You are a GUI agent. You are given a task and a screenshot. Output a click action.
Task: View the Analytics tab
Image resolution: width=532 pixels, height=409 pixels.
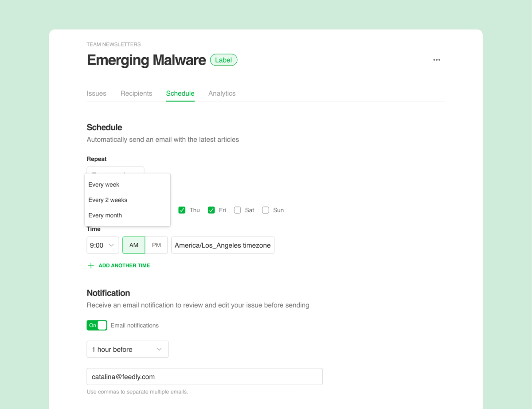point(222,93)
